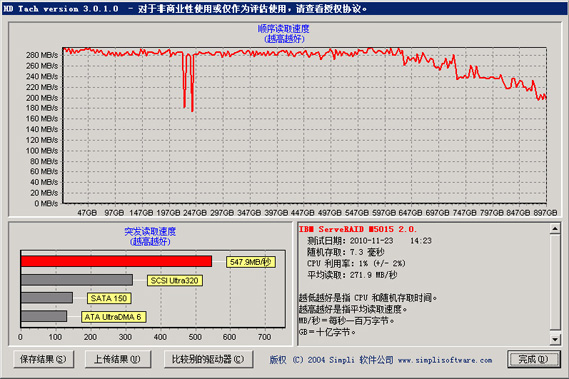Click the SATA 150 label

coord(109,298)
